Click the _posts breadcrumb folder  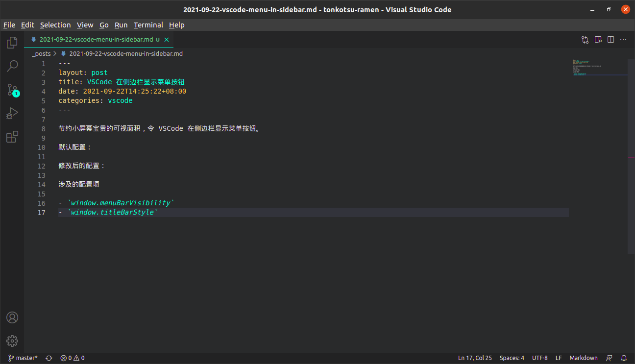click(41, 54)
